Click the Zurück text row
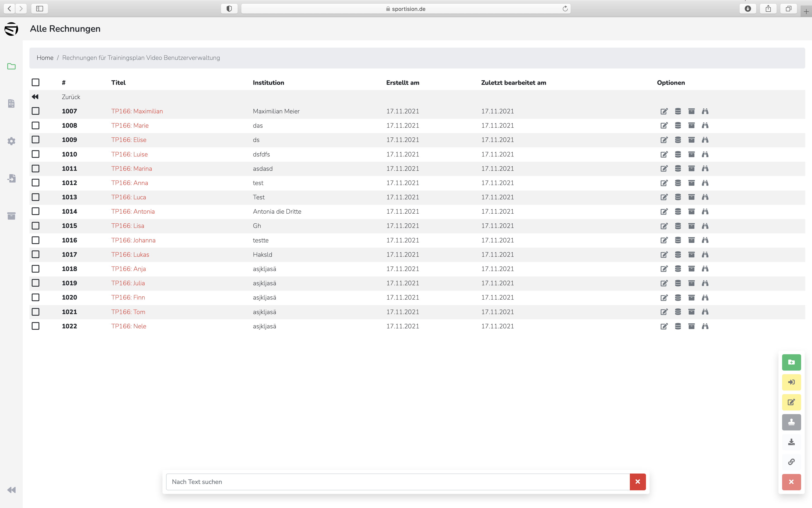 pos(71,97)
